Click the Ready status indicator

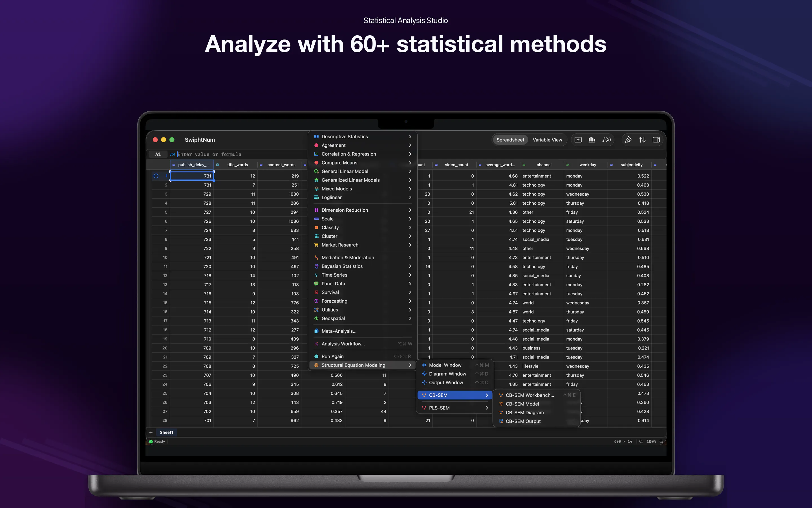click(x=157, y=441)
